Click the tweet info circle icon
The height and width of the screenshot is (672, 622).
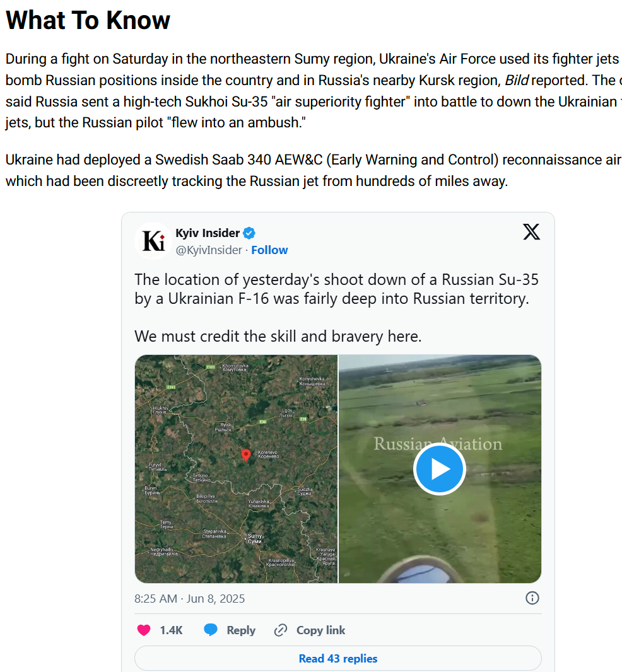click(x=532, y=598)
